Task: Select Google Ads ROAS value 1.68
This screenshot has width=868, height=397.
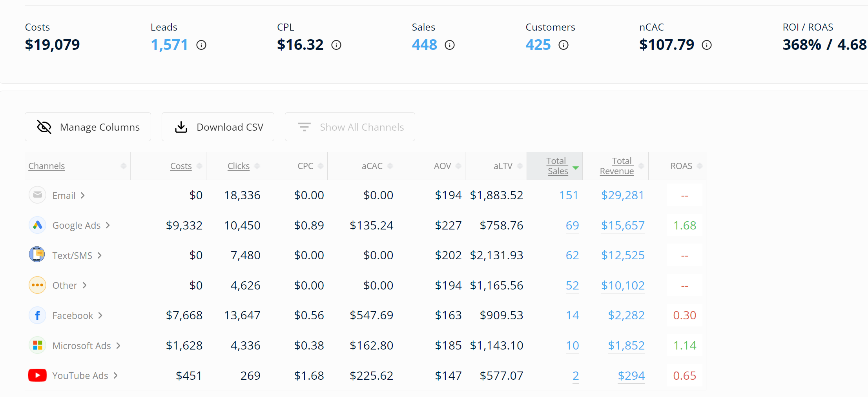Action: (x=685, y=226)
